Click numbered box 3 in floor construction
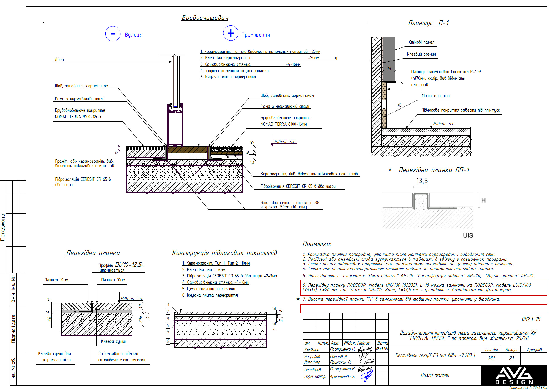Screen dimensions: 553x392 point(168,319)
